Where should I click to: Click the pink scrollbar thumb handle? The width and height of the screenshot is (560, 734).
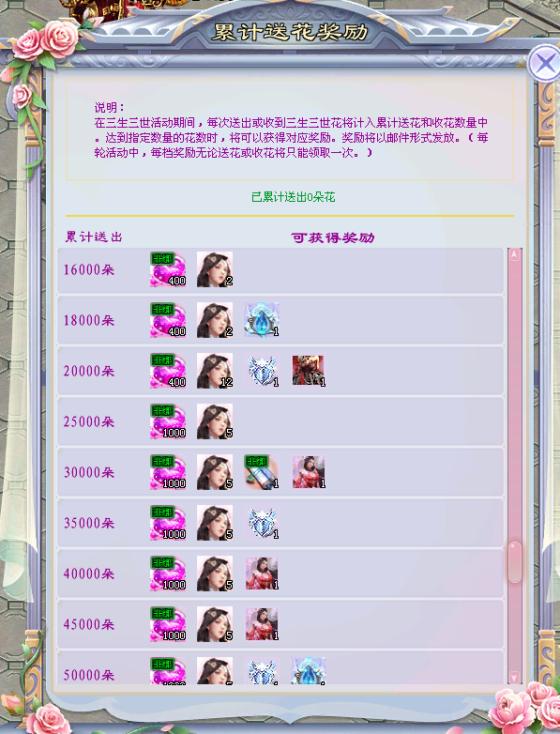515,562
